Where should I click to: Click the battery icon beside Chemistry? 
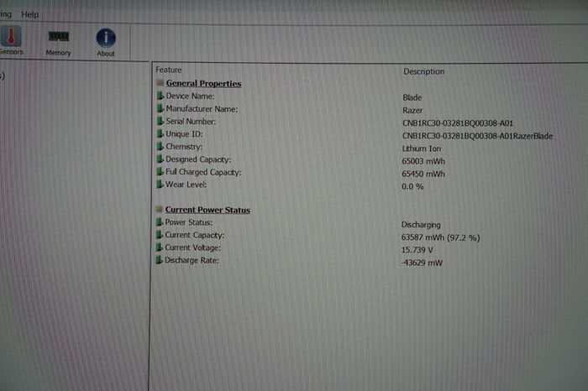click(x=160, y=146)
